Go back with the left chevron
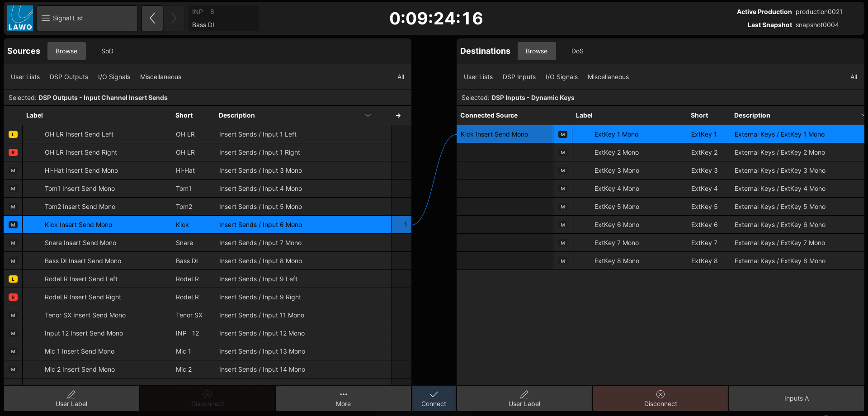Viewport: 868px width, 416px height. 152,18
